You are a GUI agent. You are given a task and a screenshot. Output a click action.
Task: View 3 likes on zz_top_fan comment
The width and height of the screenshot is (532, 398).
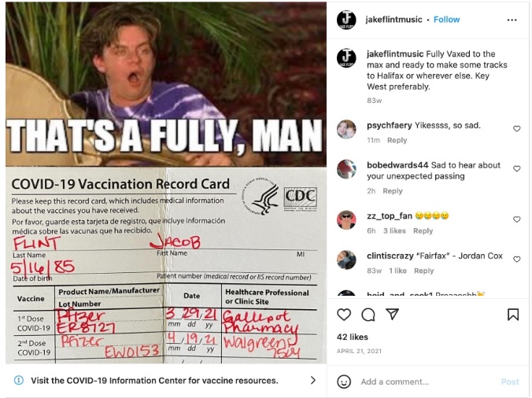click(x=394, y=231)
